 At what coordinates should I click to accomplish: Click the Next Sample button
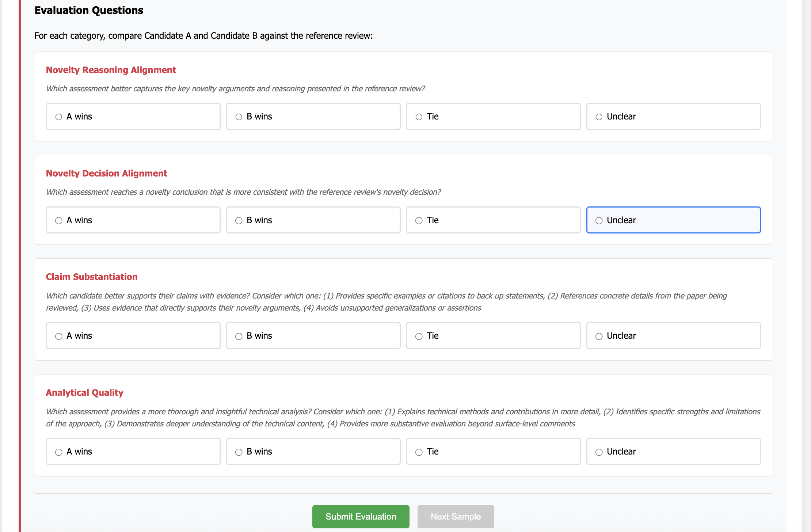(456, 516)
